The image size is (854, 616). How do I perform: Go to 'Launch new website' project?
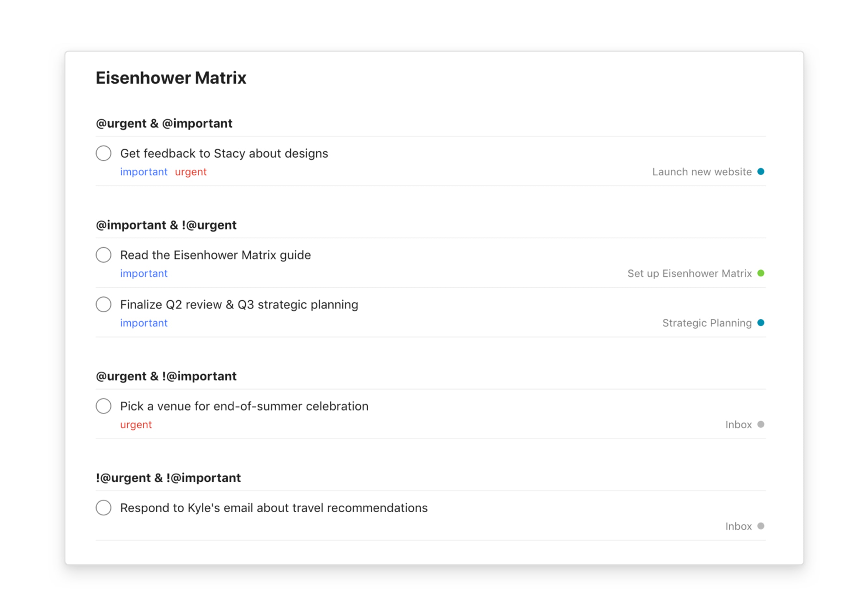click(x=701, y=172)
